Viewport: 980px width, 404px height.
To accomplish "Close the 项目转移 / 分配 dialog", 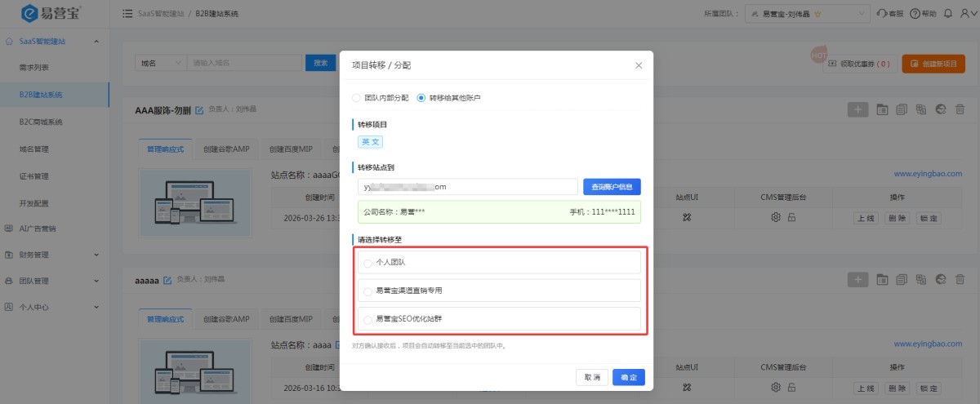I will 639,65.
